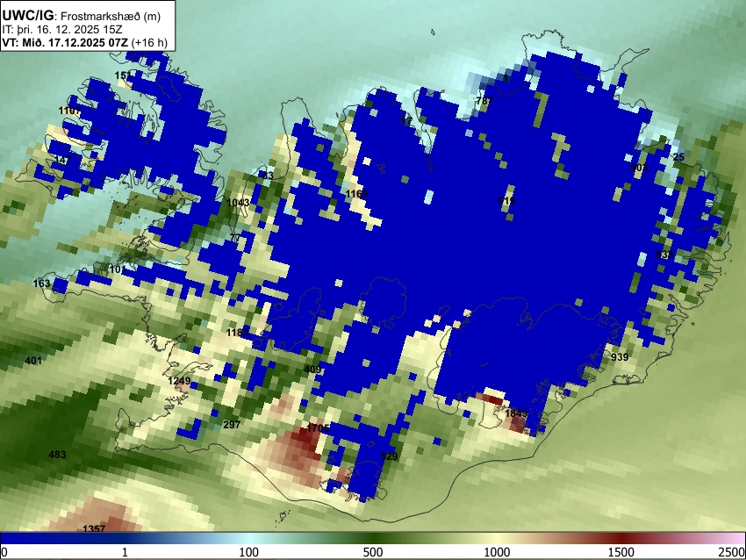Click the map value 519
Image resolution: width=746 pixels, height=560 pixels.
[506, 201]
